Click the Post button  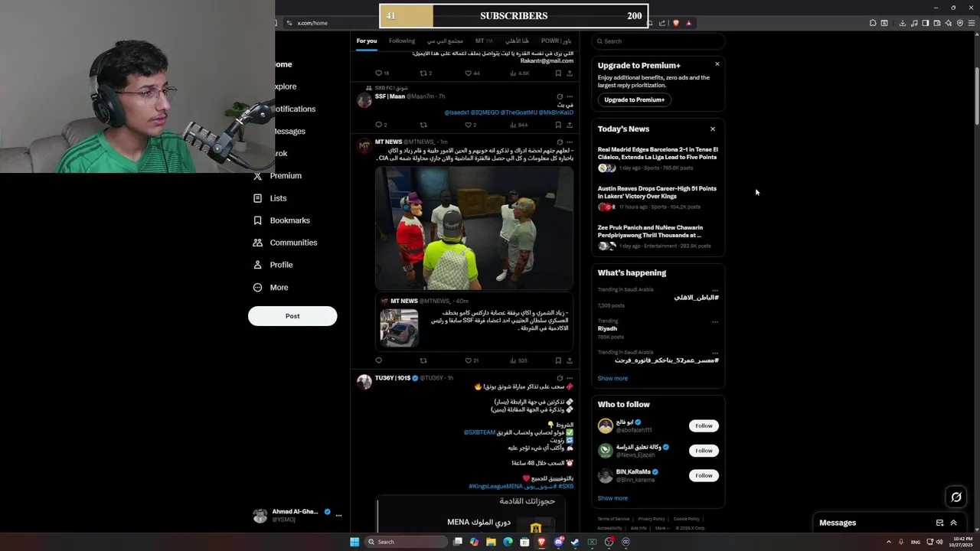(x=292, y=316)
